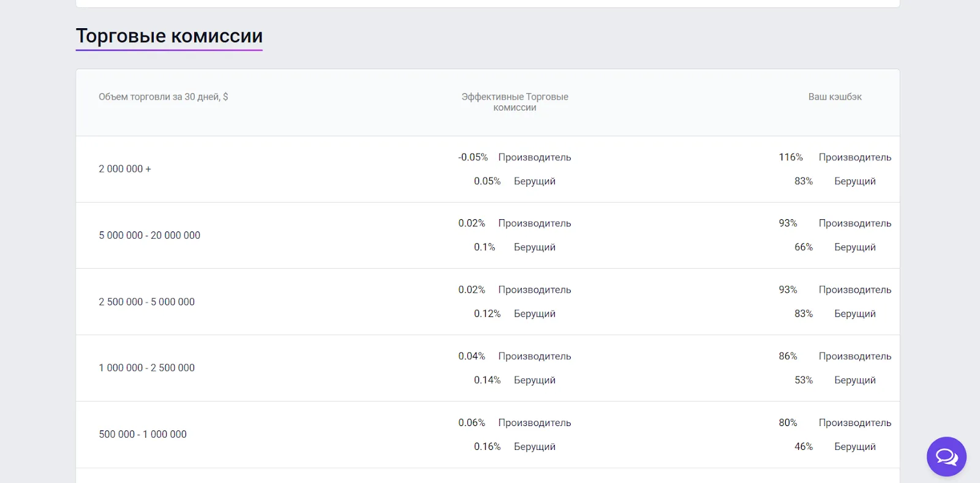Select the 2 500 000 - 5 000 000 row
This screenshot has height=483, width=980.
488,302
